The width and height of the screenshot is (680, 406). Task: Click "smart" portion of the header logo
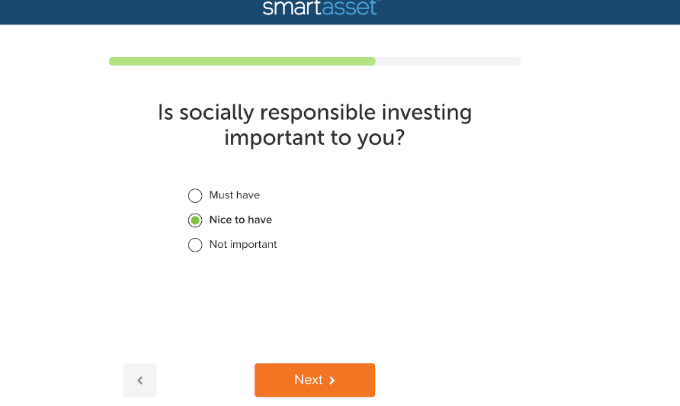coord(292,8)
